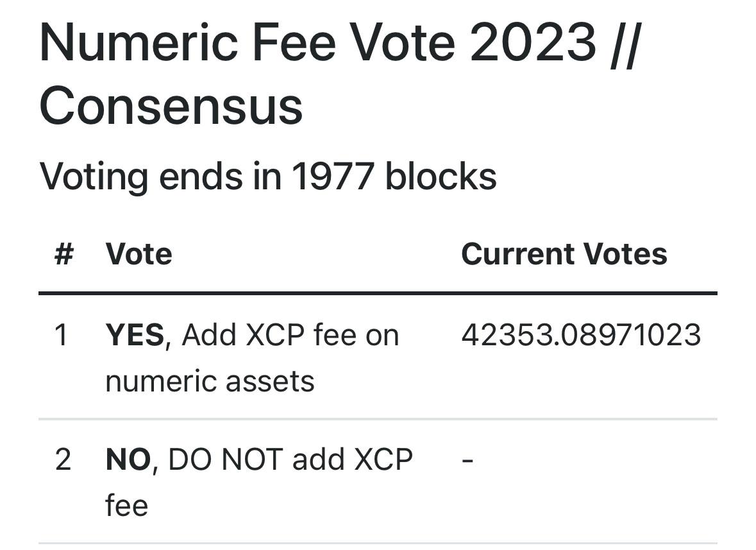
Task: Click the bold "YES" vote option
Action: pos(135,335)
